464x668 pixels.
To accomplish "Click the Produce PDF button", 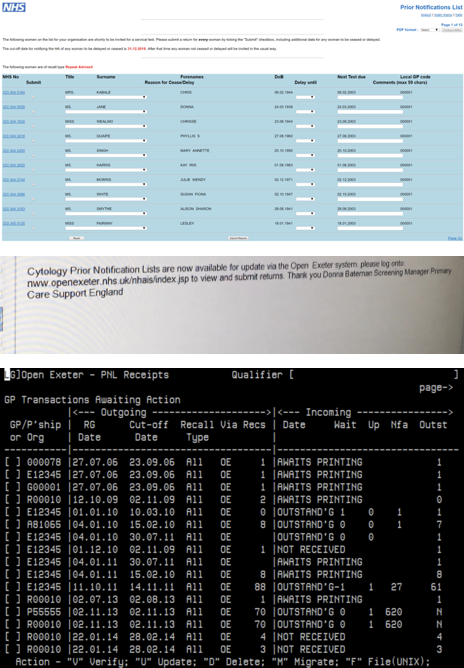I will pos(452,30).
